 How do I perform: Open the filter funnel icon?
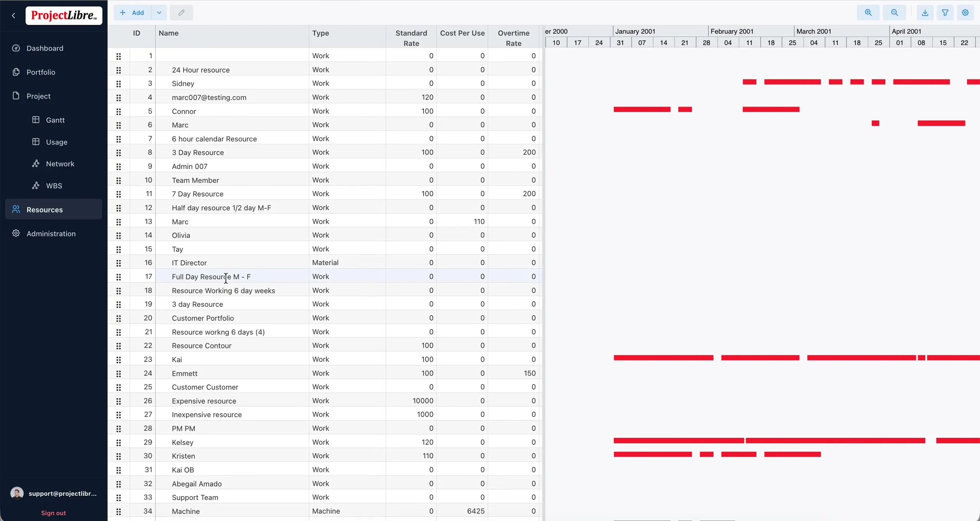tap(945, 13)
